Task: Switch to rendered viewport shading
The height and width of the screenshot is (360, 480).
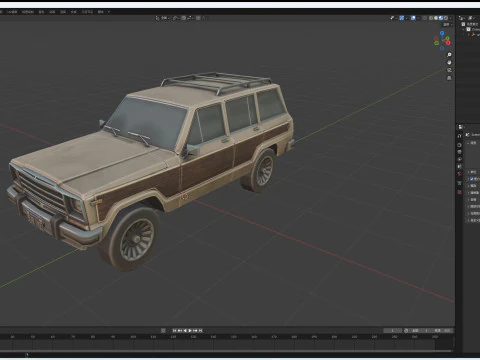Action: click(x=446, y=18)
